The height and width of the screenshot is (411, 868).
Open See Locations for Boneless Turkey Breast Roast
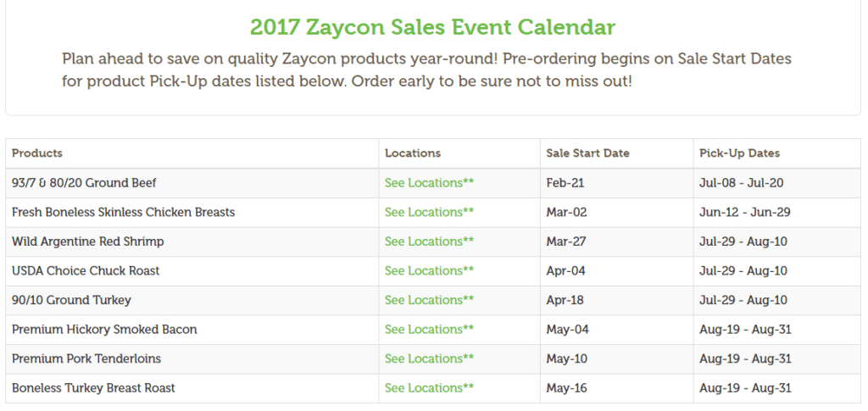coord(429,388)
